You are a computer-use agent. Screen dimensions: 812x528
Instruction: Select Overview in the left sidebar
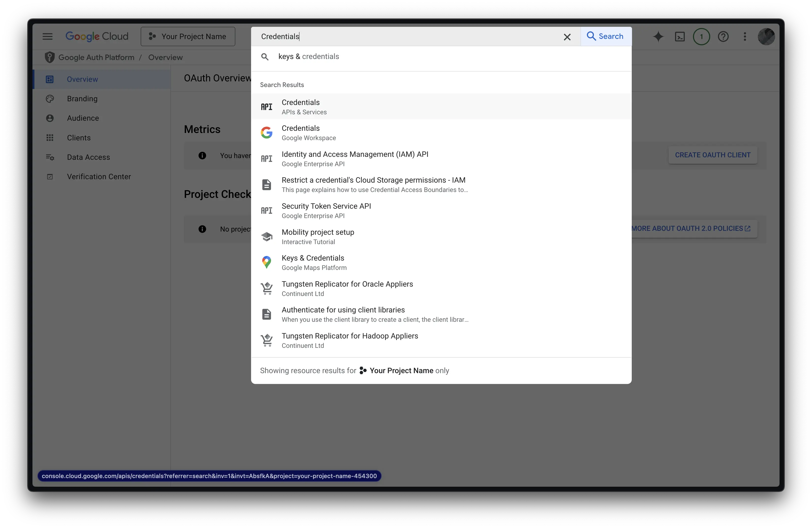tap(102, 79)
